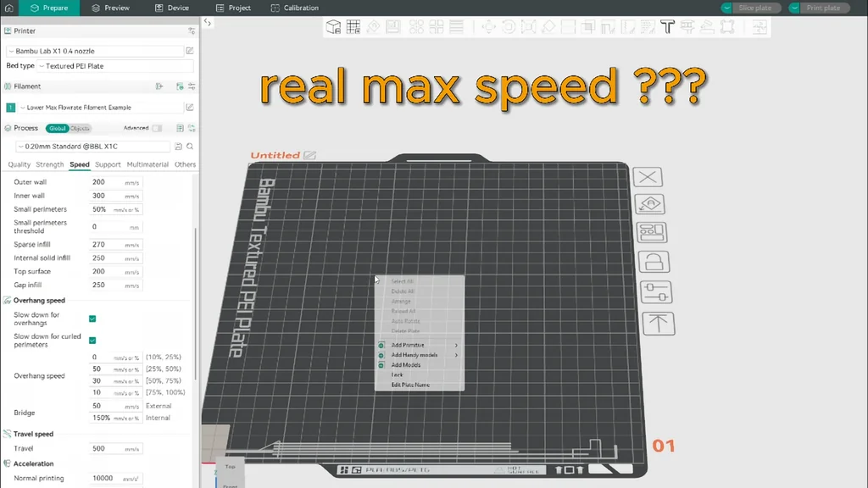This screenshot has width=868, height=488.
Task: Click the Add model cube icon
Action: click(333, 26)
